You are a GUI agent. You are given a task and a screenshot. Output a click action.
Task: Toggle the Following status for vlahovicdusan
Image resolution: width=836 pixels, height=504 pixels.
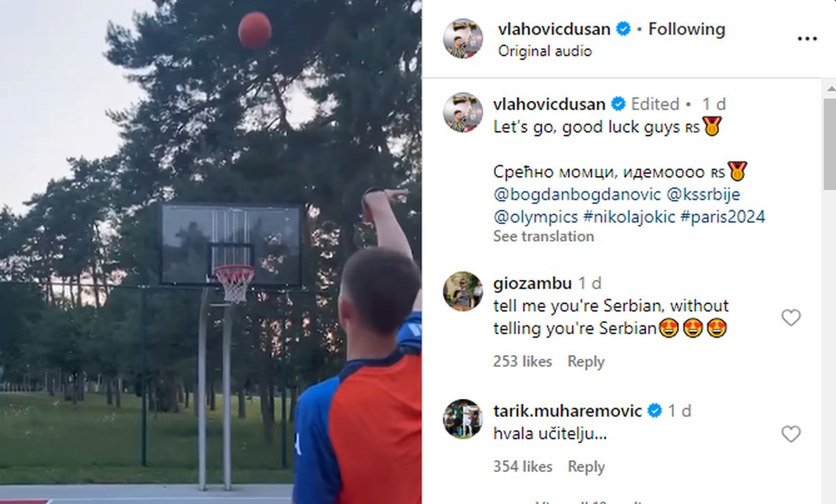pyautogui.click(x=686, y=29)
